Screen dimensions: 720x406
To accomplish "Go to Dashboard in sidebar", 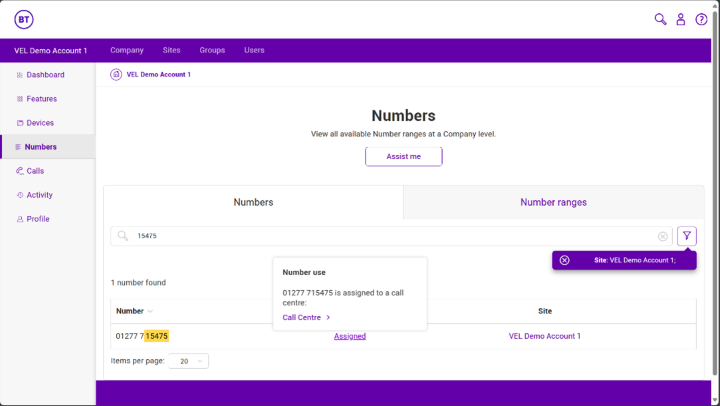I will pyautogui.click(x=45, y=75).
